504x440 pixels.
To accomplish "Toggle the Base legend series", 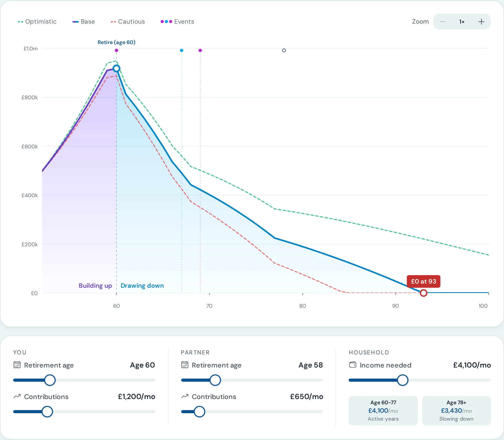I will pos(83,22).
